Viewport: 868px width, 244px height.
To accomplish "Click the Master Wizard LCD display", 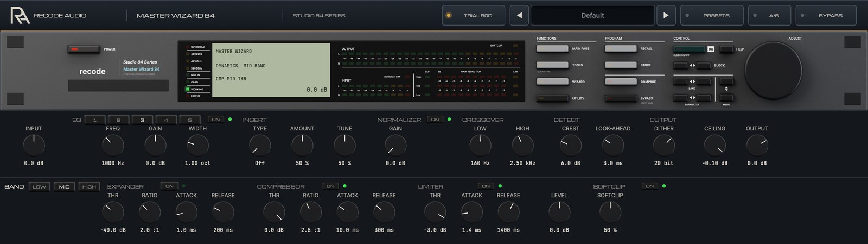I will pos(271,70).
